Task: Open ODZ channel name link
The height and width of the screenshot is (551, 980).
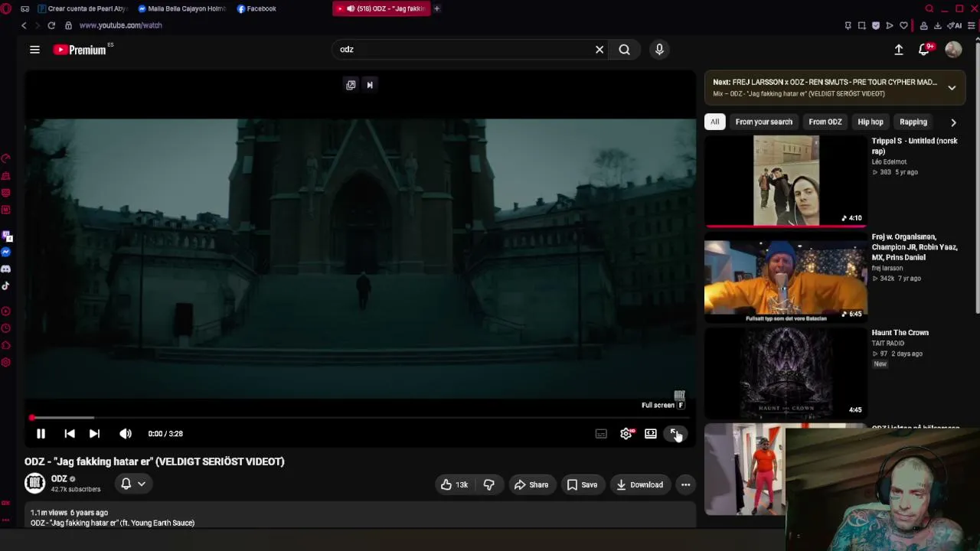Action: (x=59, y=479)
